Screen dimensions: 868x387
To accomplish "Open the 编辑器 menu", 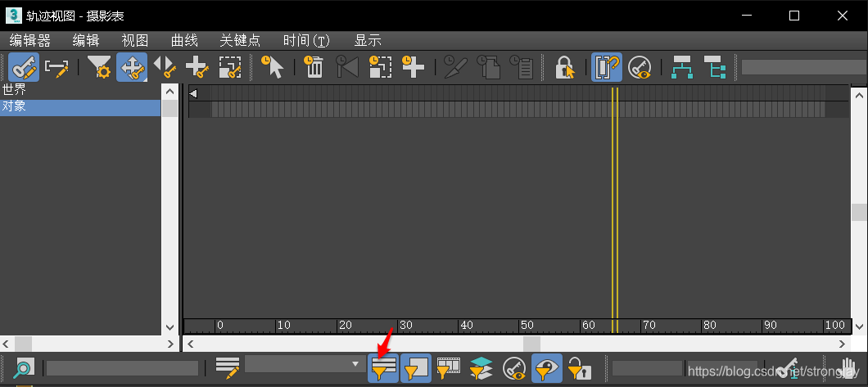I will (30, 40).
